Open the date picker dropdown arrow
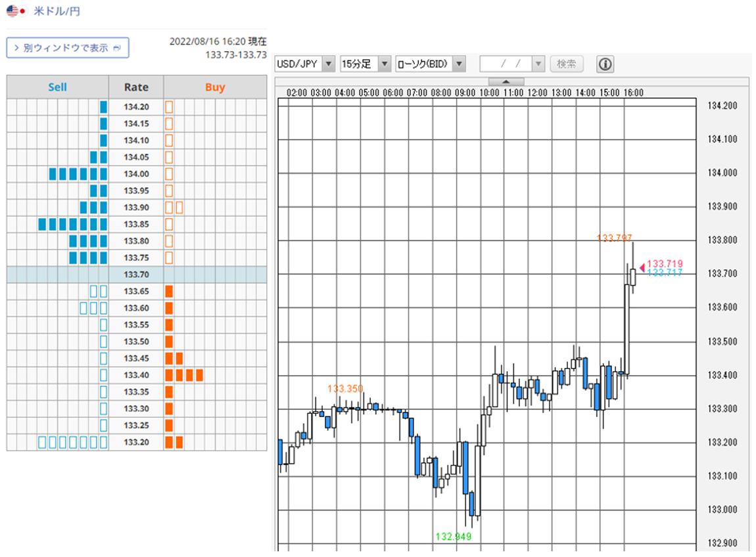Screen dimensions: 756x557 coord(538,64)
